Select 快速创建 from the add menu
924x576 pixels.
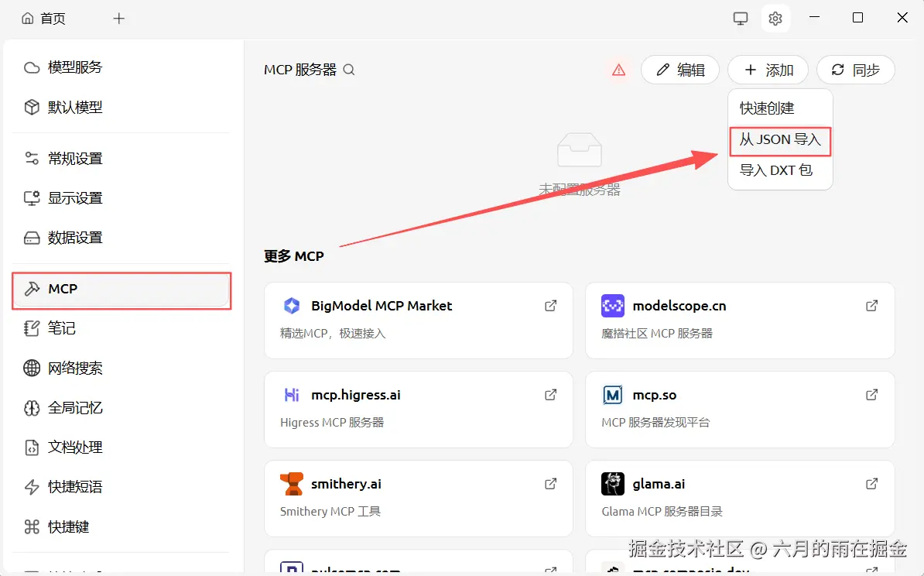pos(780,108)
